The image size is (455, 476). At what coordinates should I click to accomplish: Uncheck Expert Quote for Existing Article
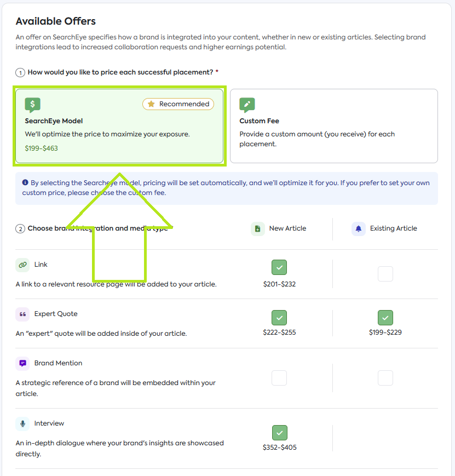pyautogui.click(x=385, y=317)
